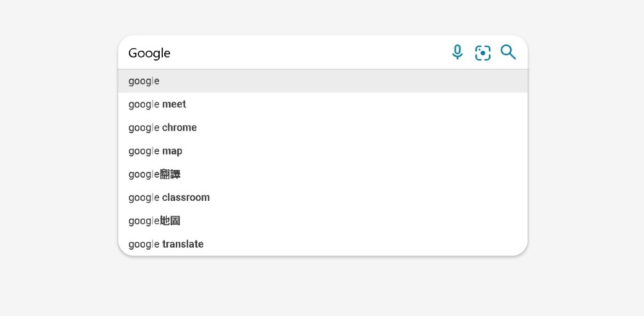644x316 pixels.
Task: Click the bold '地圖' characters in the suggestions
Action: pos(170,221)
